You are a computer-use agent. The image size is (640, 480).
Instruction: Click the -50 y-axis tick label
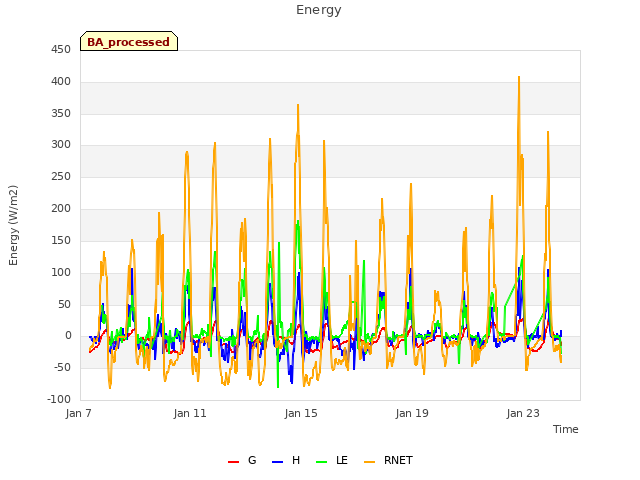click(62, 367)
